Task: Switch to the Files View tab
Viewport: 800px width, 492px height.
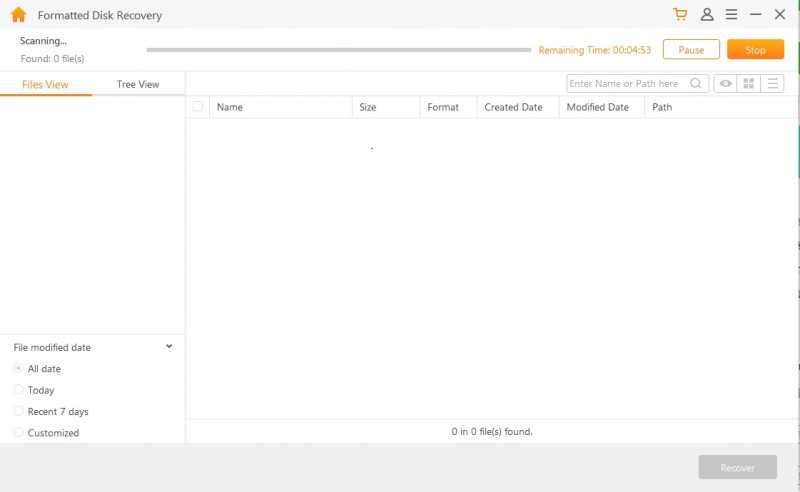Action: pyautogui.click(x=45, y=85)
